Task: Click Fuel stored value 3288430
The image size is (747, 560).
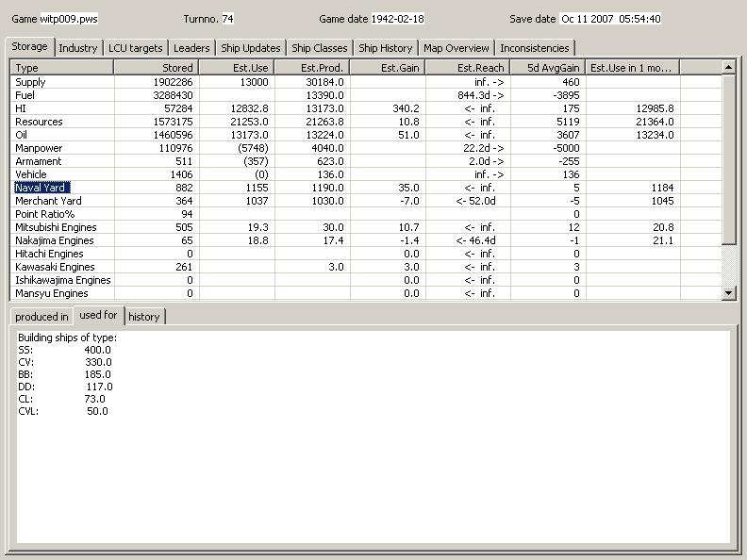Action: tap(173, 95)
